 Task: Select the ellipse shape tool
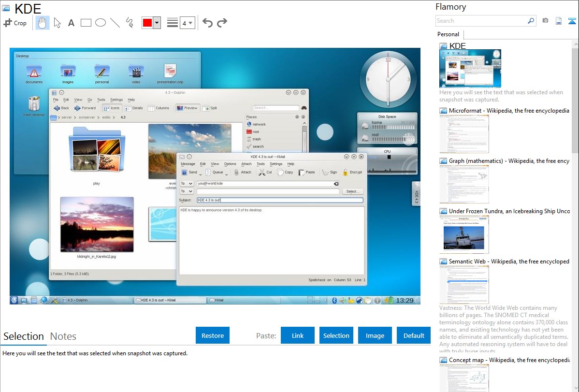[101, 23]
